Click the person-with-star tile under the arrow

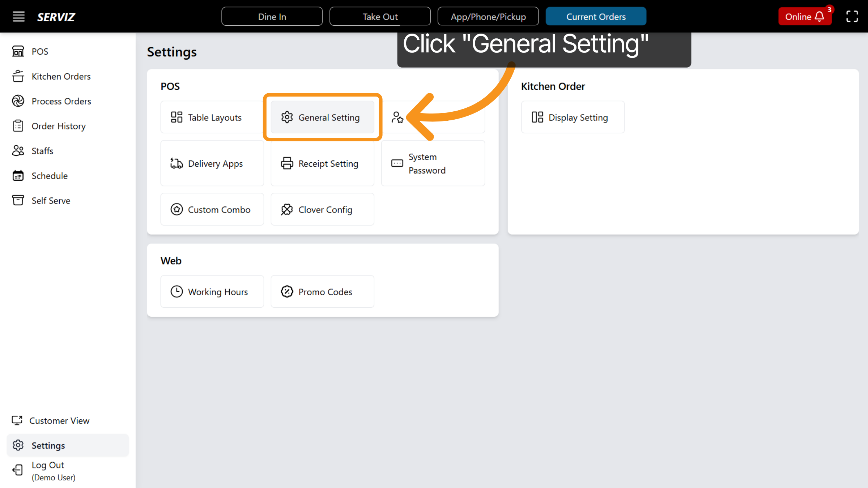398,117
